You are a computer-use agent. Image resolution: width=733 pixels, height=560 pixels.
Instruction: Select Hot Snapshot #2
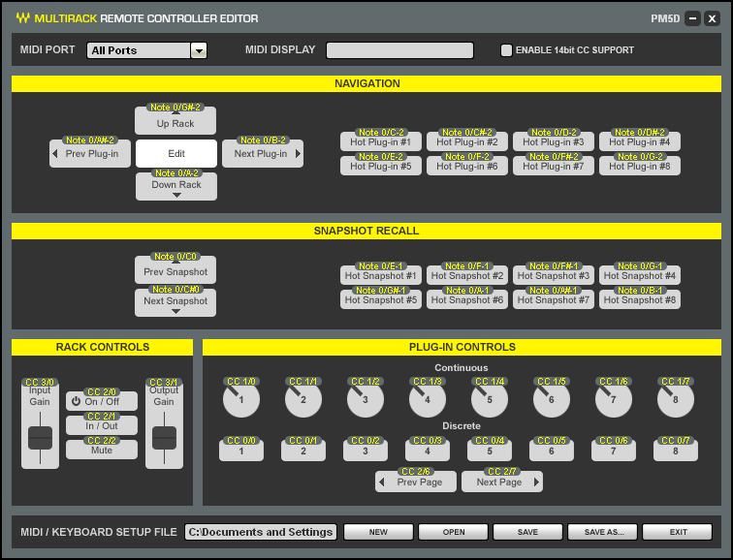point(467,275)
